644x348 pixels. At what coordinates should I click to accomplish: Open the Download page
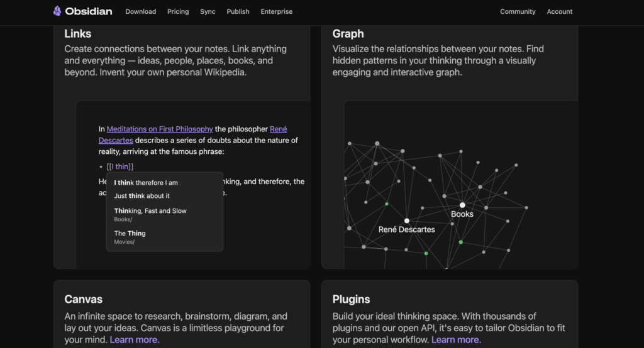point(140,11)
